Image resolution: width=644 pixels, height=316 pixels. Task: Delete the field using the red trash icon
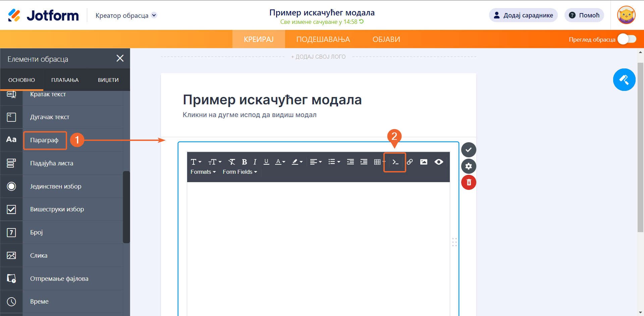(x=469, y=182)
